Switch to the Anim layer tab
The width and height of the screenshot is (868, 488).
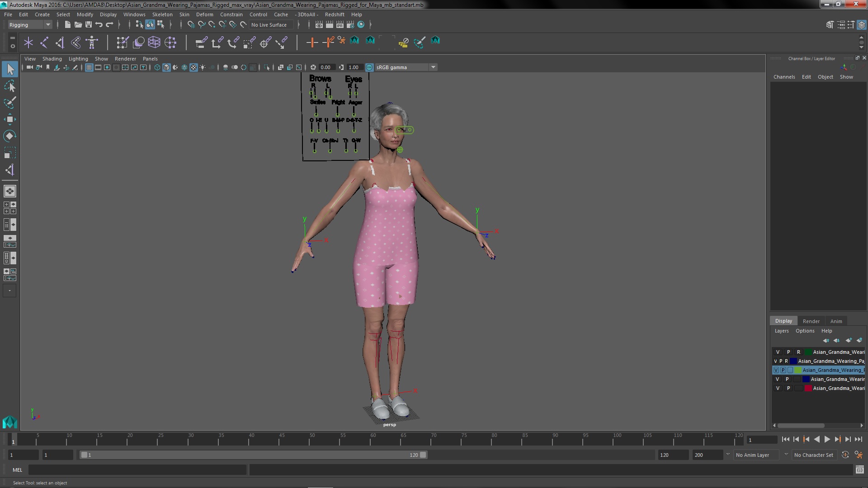point(836,321)
